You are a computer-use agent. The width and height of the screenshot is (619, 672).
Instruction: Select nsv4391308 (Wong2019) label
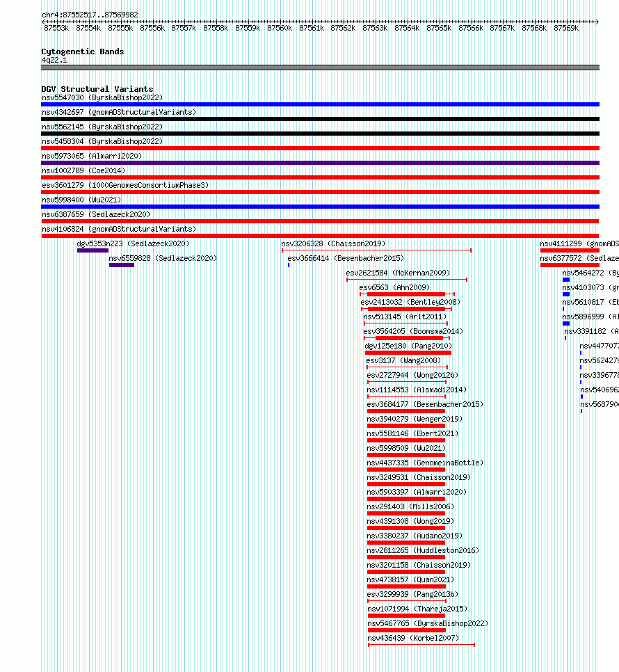pos(410,521)
